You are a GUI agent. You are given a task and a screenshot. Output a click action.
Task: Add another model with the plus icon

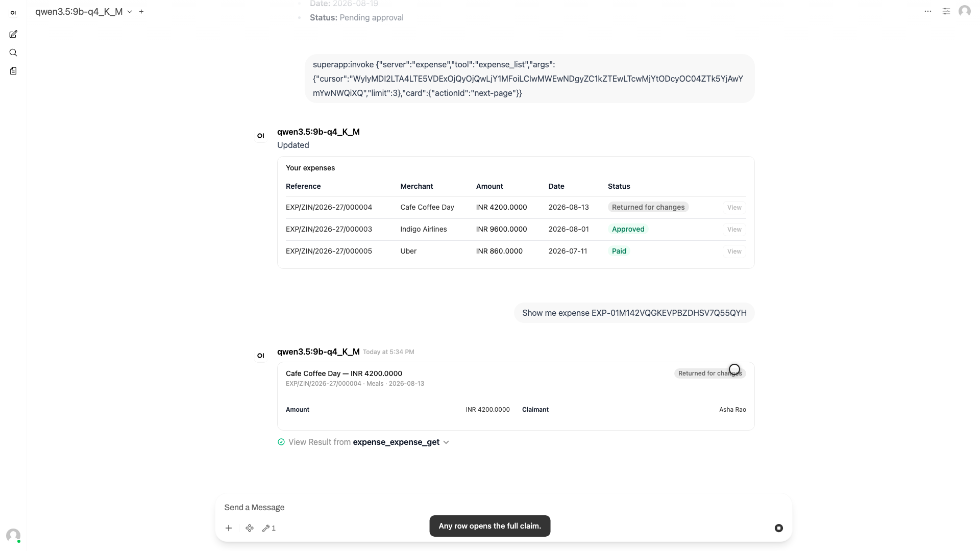coord(141,11)
